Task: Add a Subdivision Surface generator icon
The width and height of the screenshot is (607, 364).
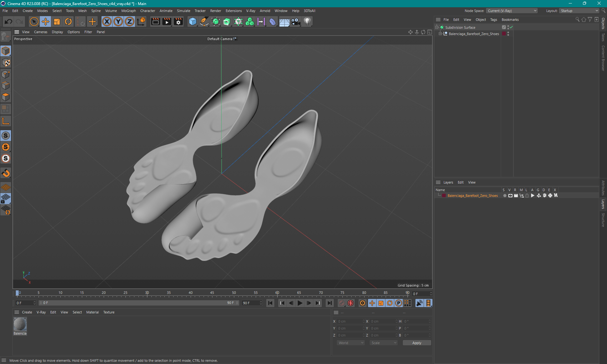Action: pos(216,21)
